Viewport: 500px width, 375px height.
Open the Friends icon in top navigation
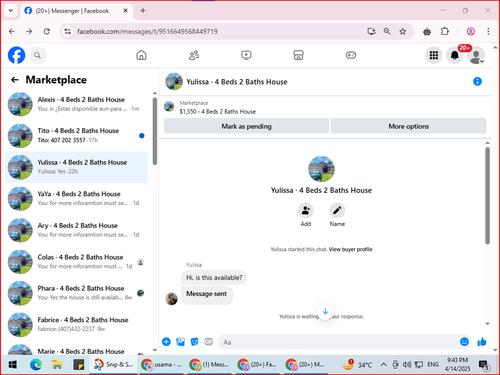pyautogui.click(x=194, y=55)
